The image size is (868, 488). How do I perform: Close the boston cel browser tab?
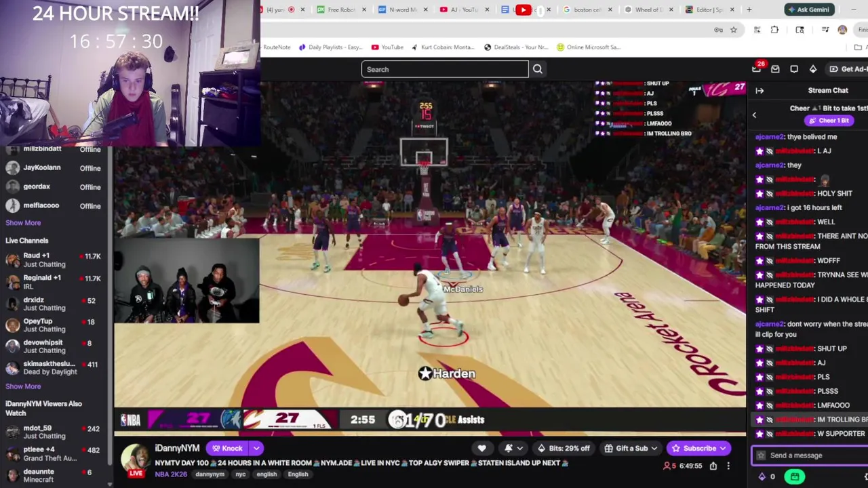(x=610, y=9)
